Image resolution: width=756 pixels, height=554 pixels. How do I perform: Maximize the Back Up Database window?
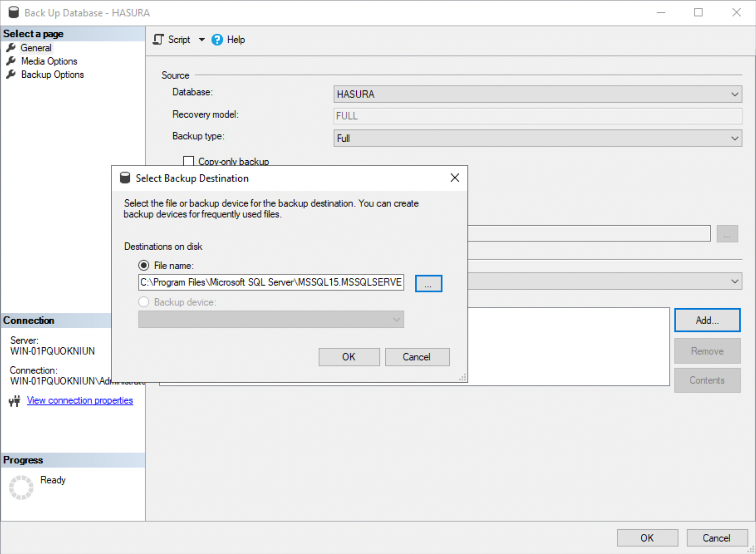[x=698, y=13]
